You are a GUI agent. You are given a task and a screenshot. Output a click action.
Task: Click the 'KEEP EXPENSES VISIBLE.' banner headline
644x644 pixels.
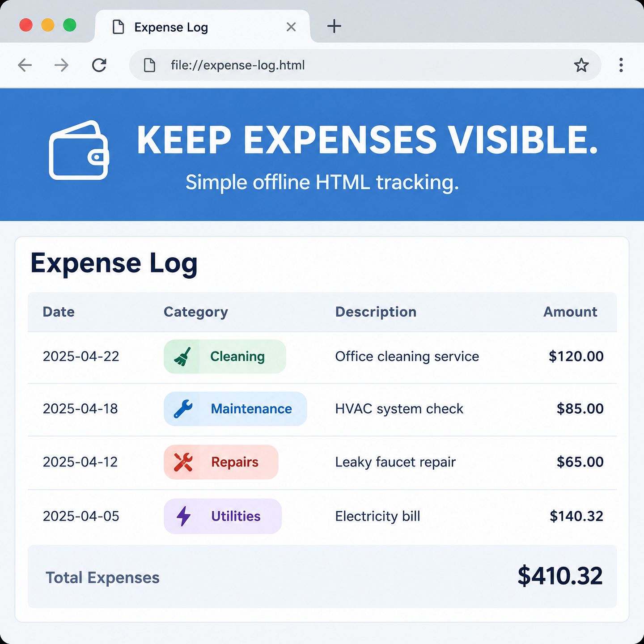[367, 140]
